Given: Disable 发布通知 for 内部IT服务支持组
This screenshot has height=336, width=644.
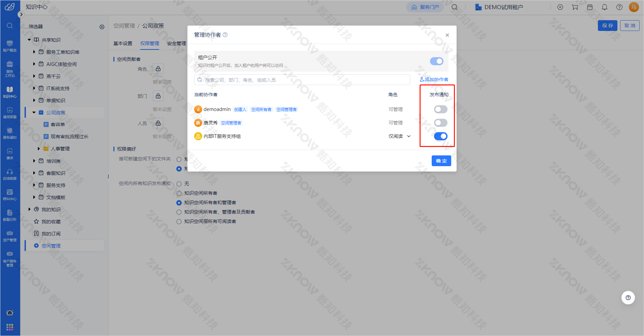Looking at the screenshot, I should click(441, 136).
